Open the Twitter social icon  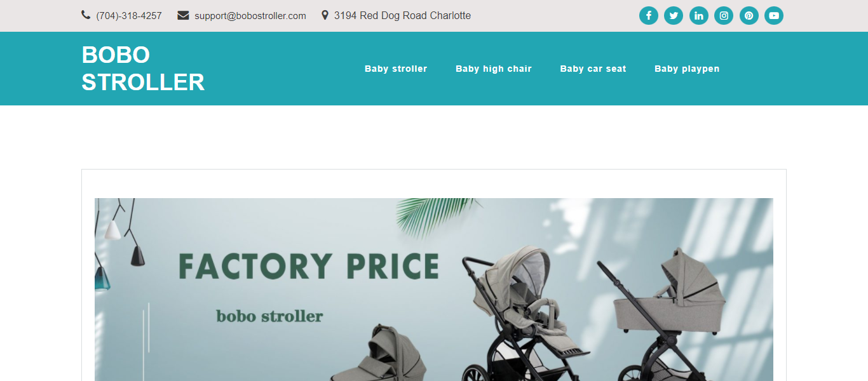674,15
